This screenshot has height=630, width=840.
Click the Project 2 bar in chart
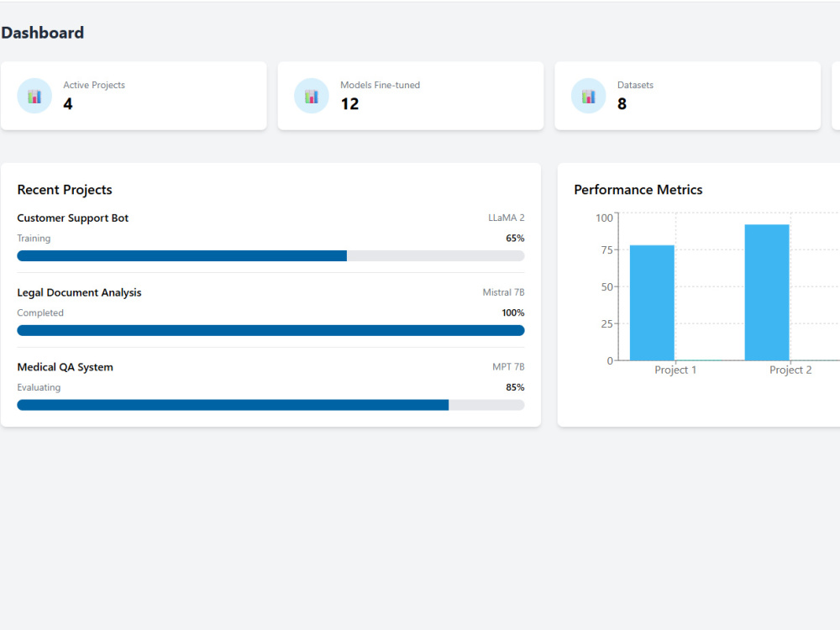[x=767, y=292]
